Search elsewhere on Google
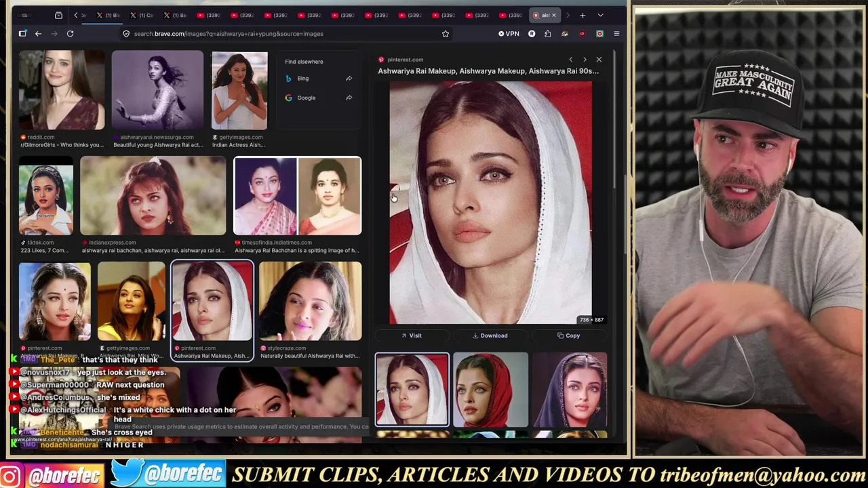 [x=306, y=98]
